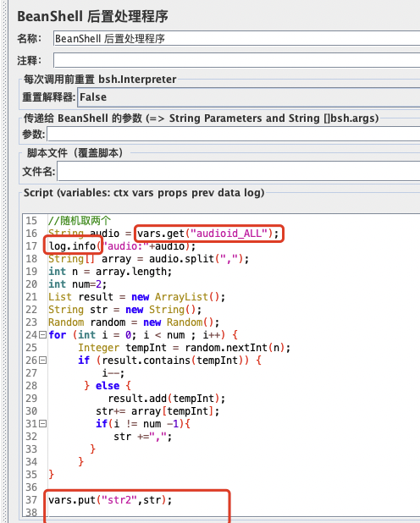Click line 25 random.nextInt(n) code
Image resolution: width=420 pixels, height=523 pixels.
185,348
